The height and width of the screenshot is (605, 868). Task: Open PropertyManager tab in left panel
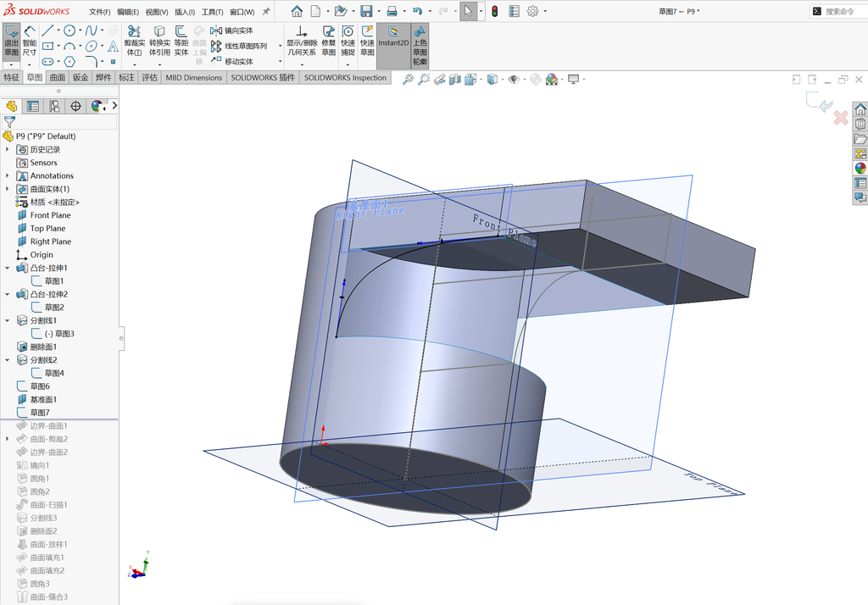(x=33, y=106)
